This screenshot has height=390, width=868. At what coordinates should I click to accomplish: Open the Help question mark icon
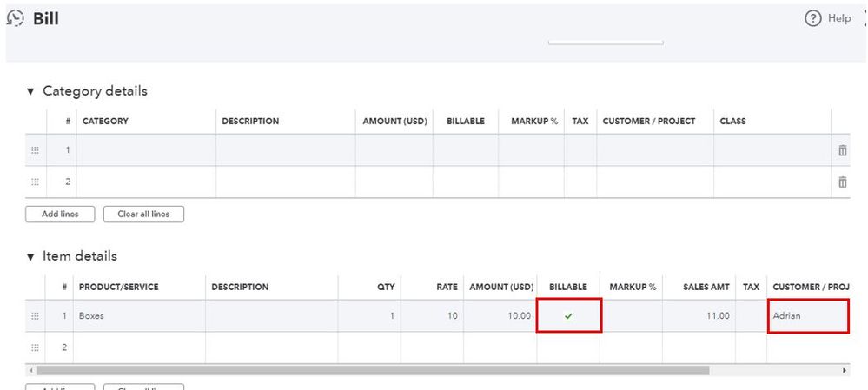(814, 19)
